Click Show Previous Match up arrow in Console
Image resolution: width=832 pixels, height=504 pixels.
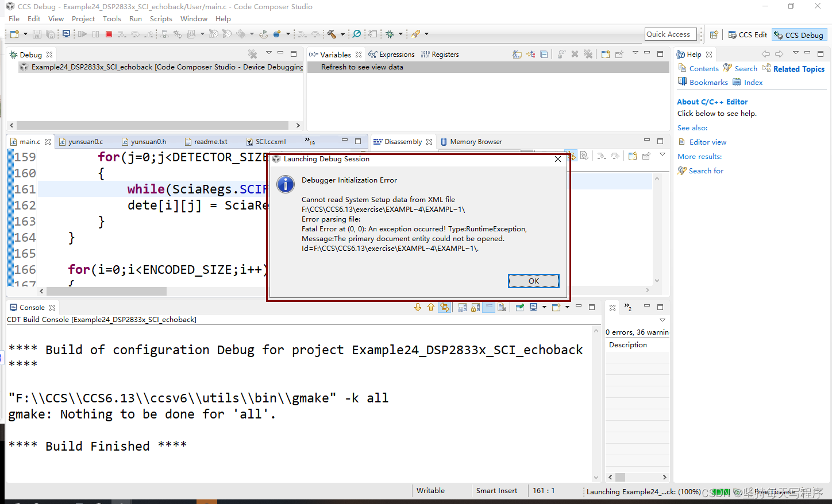tap(431, 307)
